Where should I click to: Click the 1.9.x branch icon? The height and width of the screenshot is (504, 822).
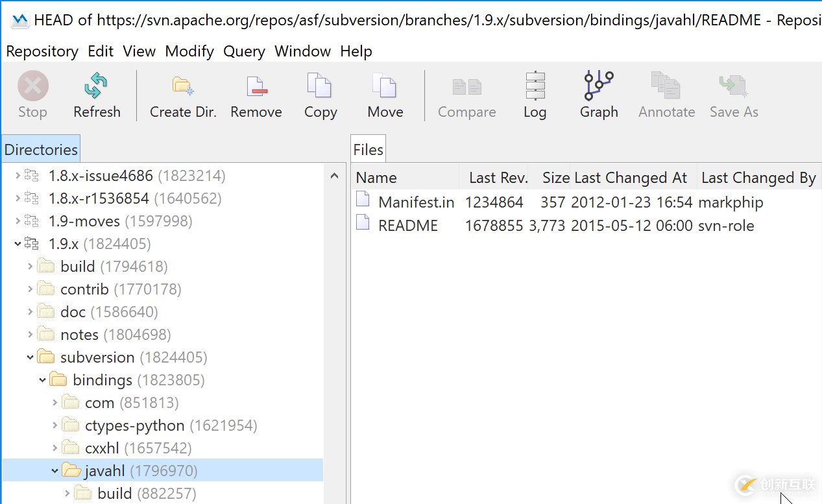[31, 244]
